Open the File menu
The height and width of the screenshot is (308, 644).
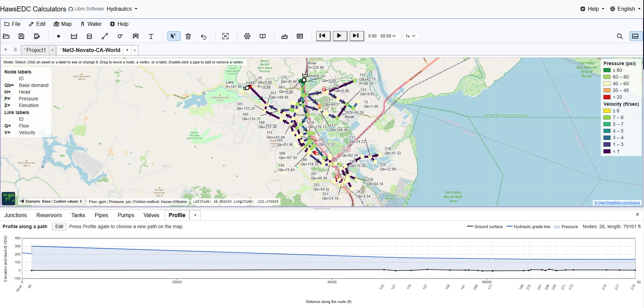(12, 24)
